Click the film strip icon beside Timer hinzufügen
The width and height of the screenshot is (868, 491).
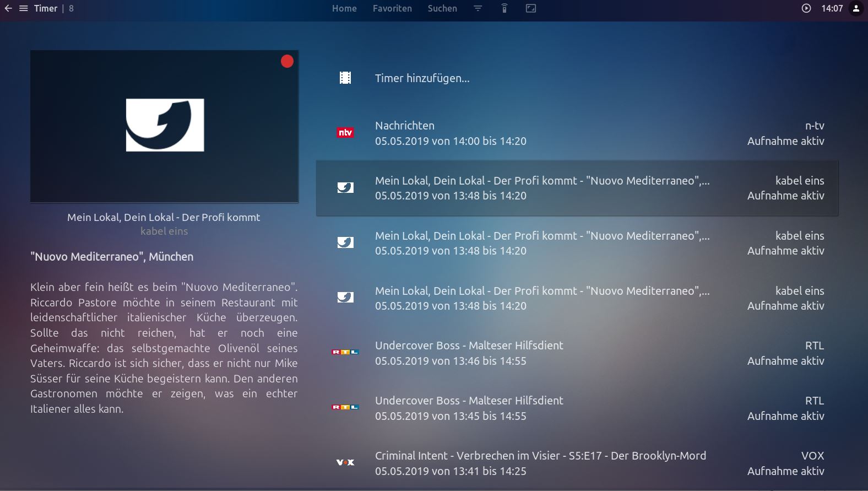pyautogui.click(x=345, y=78)
